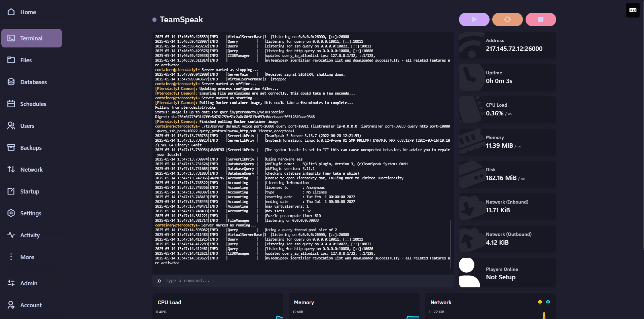
Task: Click the Users people icon
Action: [11, 126]
